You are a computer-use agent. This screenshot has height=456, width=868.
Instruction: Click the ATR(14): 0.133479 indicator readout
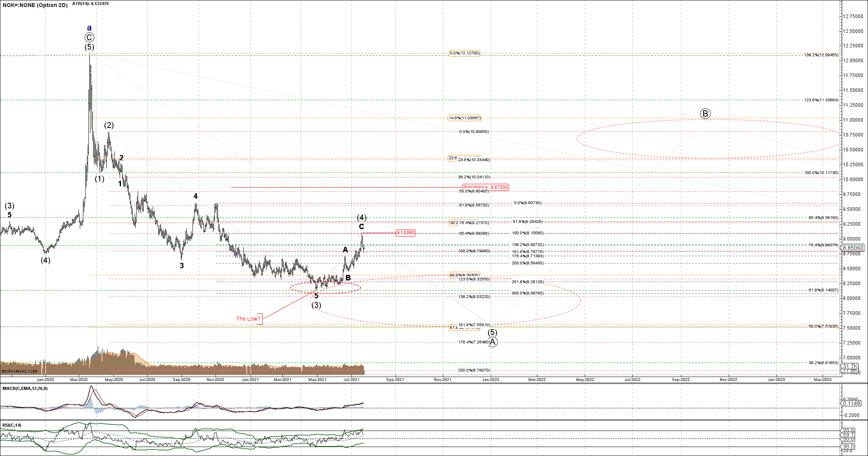[90, 3]
